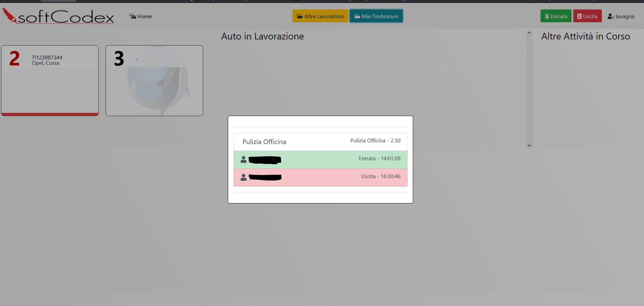Click the car icon beside Home
644x306 pixels.
[x=132, y=16]
